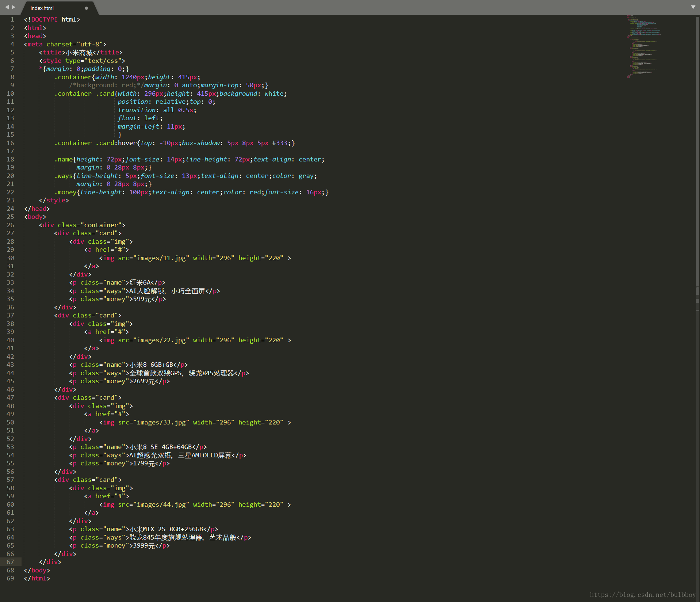The width and height of the screenshot is (700, 602).
Task: Click the closing body tag
Action: 37,570
